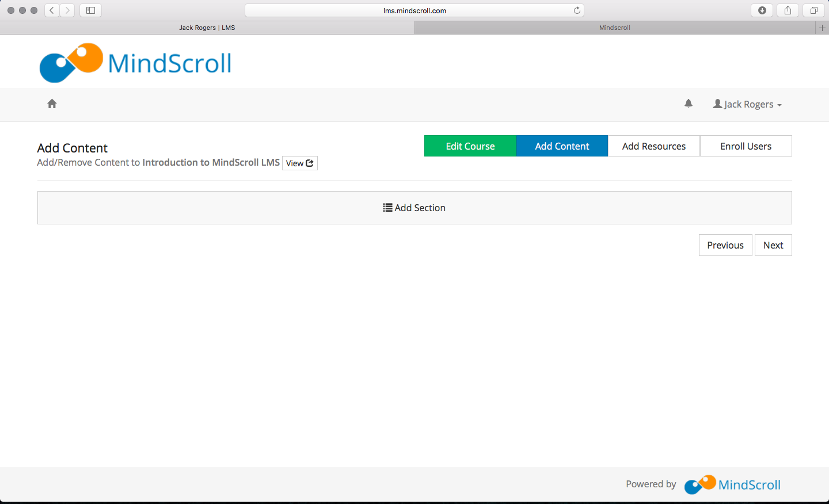Switch to Jack Rogers | LMS tab
The image size is (829, 504).
(x=207, y=28)
